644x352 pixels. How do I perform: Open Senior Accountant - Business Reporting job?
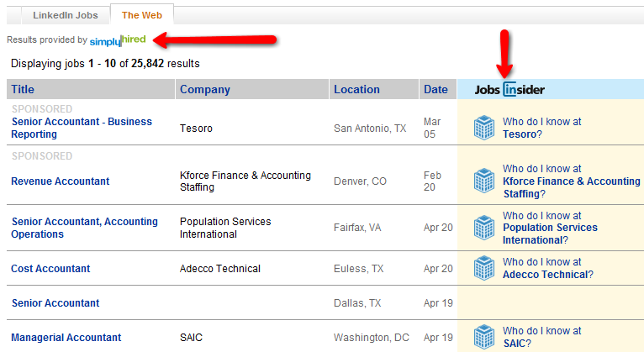coord(82,128)
